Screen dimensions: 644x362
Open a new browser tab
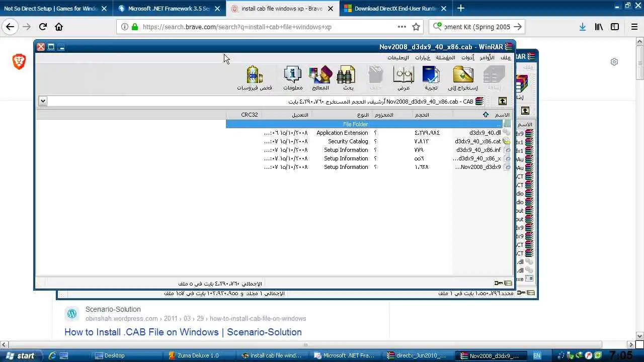(461, 8)
